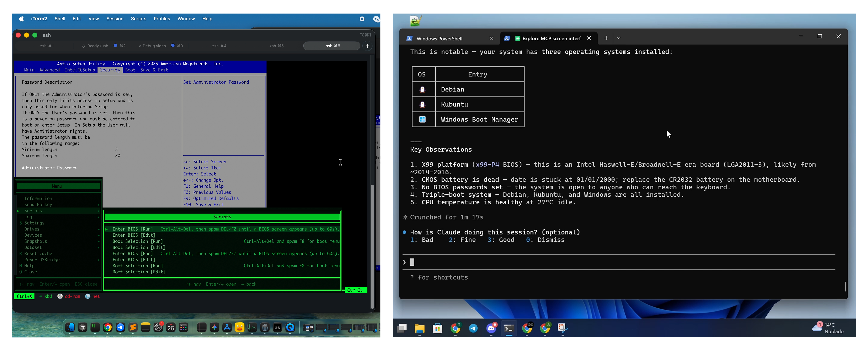Close the Windows PowerShell tab

click(x=491, y=38)
